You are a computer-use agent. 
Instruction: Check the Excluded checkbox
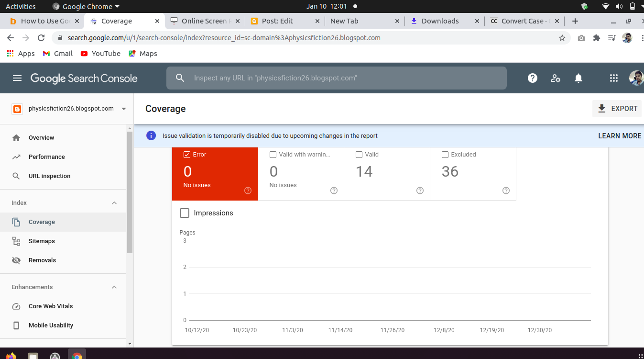445,155
